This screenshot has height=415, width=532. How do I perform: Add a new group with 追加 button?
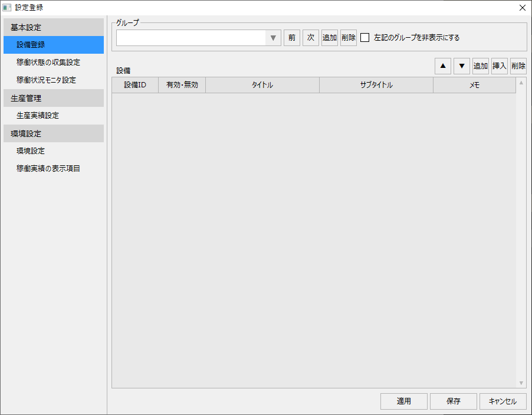(x=329, y=37)
